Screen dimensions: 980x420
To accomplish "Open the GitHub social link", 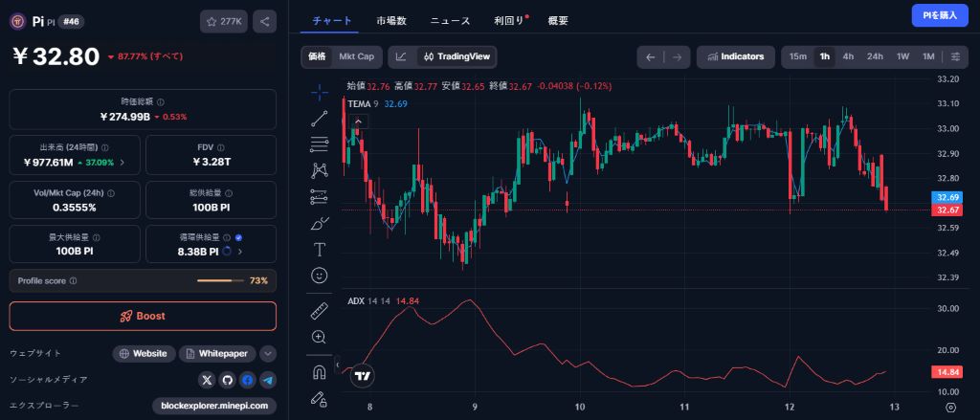I will tap(227, 380).
